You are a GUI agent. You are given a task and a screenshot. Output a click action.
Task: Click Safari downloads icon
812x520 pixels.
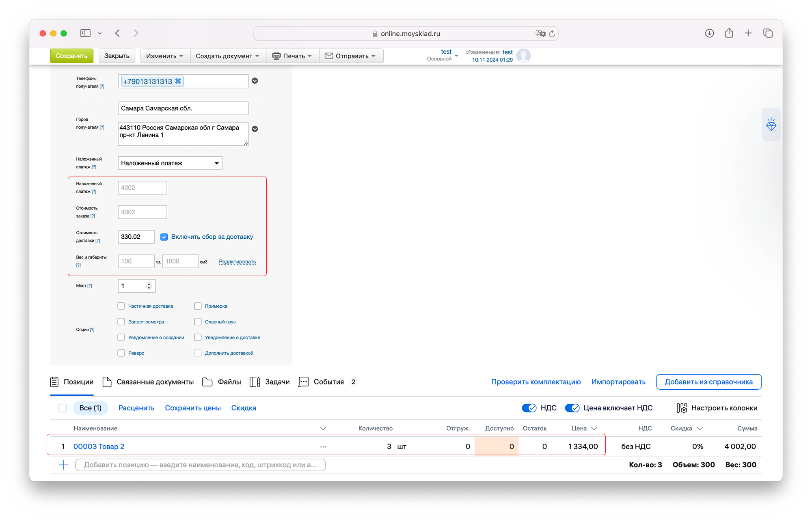pos(709,33)
